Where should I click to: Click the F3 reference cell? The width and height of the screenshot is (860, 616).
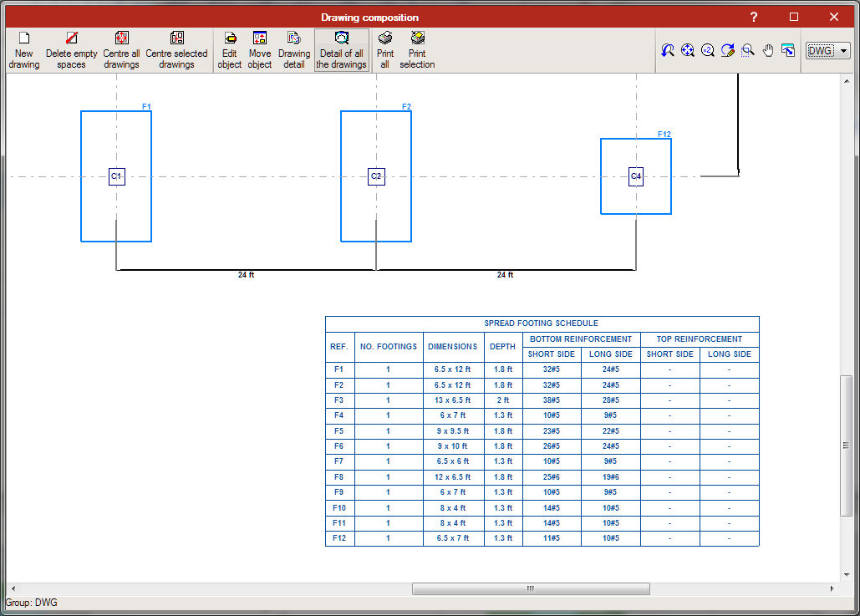click(x=339, y=400)
